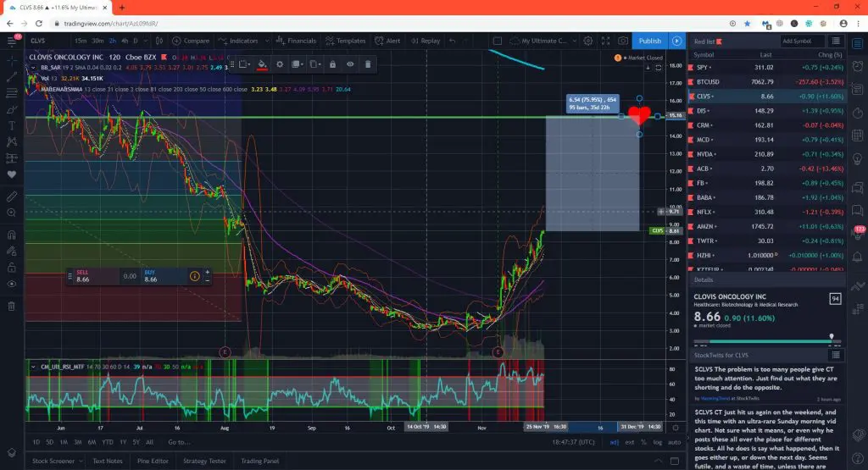The image size is (868, 470).
Task: Toggle the ext extended hours option
Action: pyautogui.click(x=630, y=442)
